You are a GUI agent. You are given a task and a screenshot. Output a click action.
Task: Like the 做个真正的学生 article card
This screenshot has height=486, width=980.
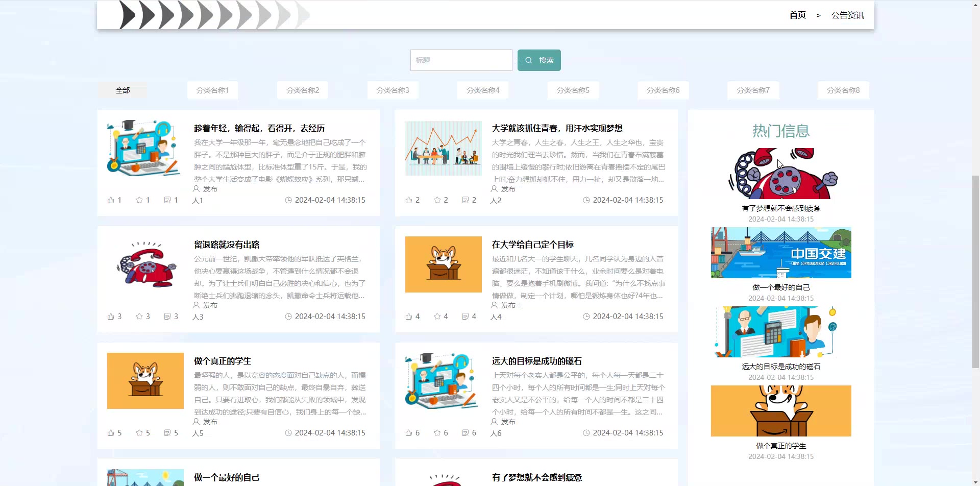pos(111,433)
